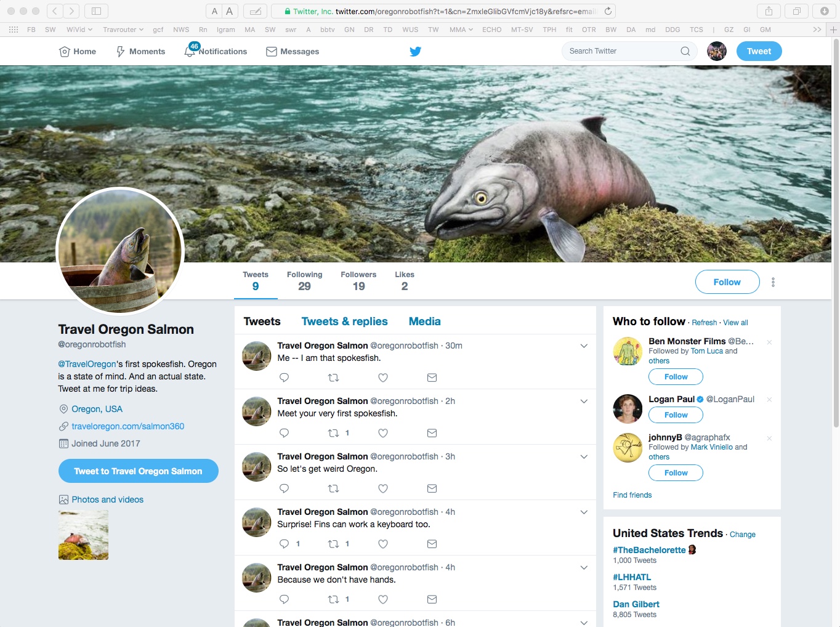Follow Travel Oregon Salmon profile

click(x=727, y=282)
